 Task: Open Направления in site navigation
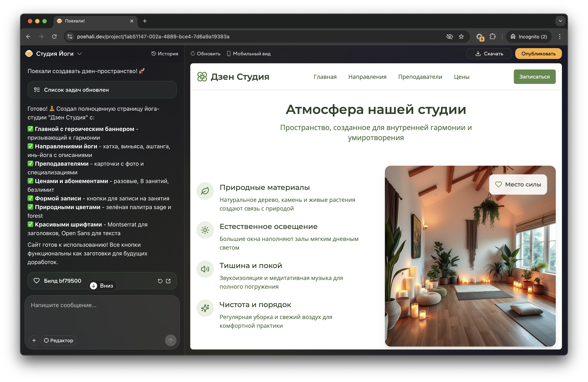367,77
